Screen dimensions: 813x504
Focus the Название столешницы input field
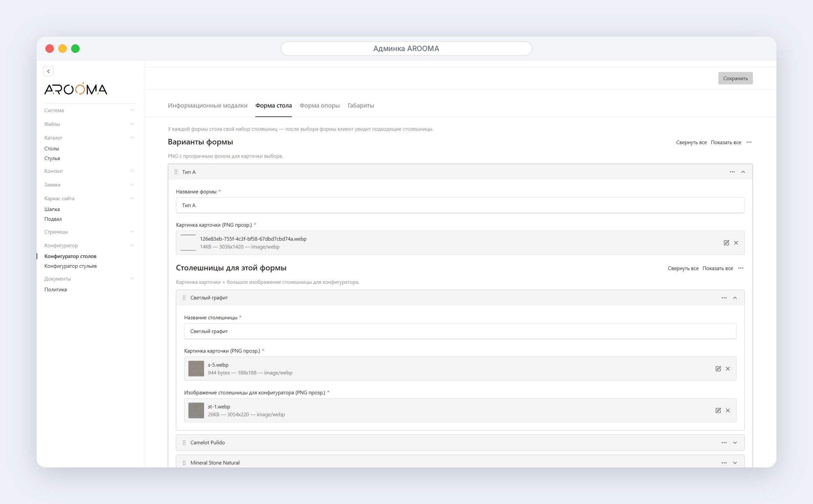tap(460, 331)
